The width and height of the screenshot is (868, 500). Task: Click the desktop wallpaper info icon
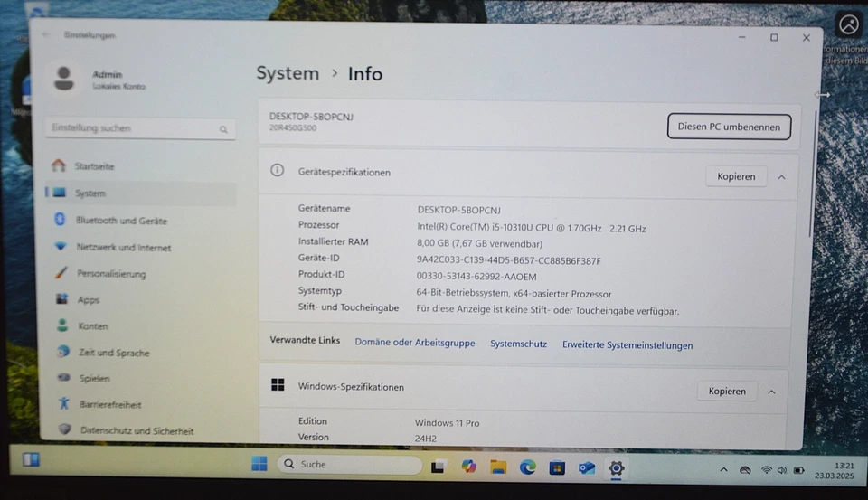coord(848,25)
